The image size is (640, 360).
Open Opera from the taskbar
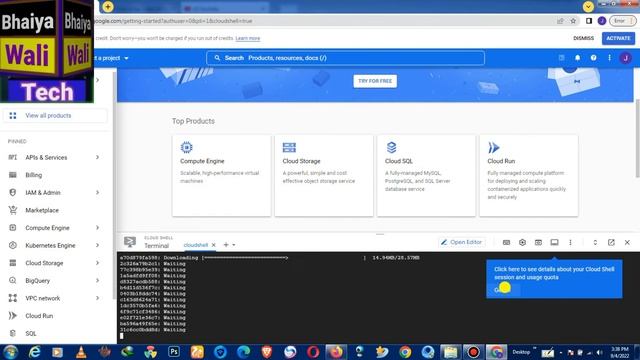pyautogui.click(x=313, y=352)
